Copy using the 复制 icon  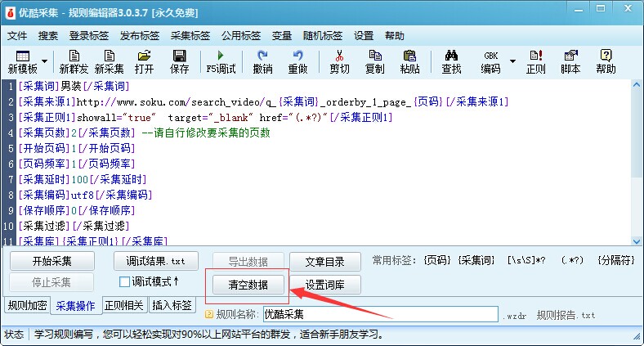click(374, 56)
